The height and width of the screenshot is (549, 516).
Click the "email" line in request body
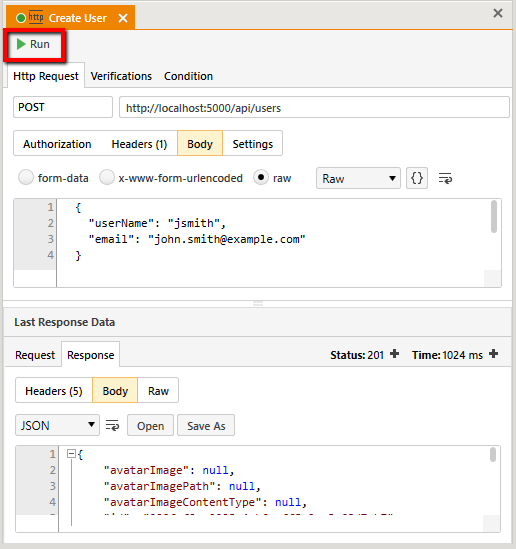tap(197, 239)
